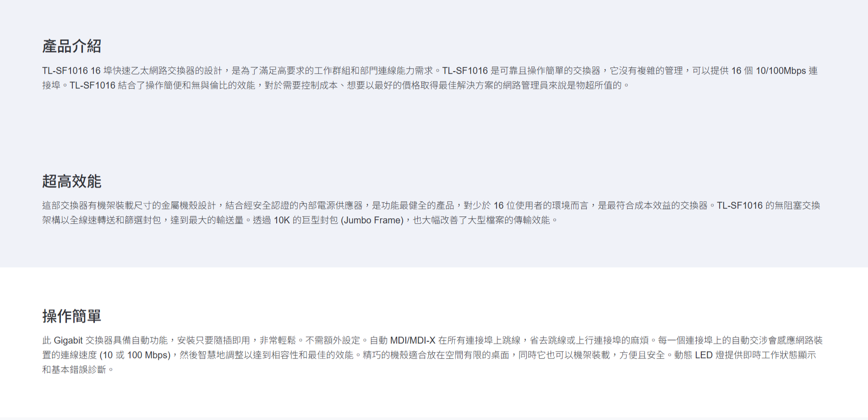Click the phrase 它沒有複雜的管理

pos(646,71)
